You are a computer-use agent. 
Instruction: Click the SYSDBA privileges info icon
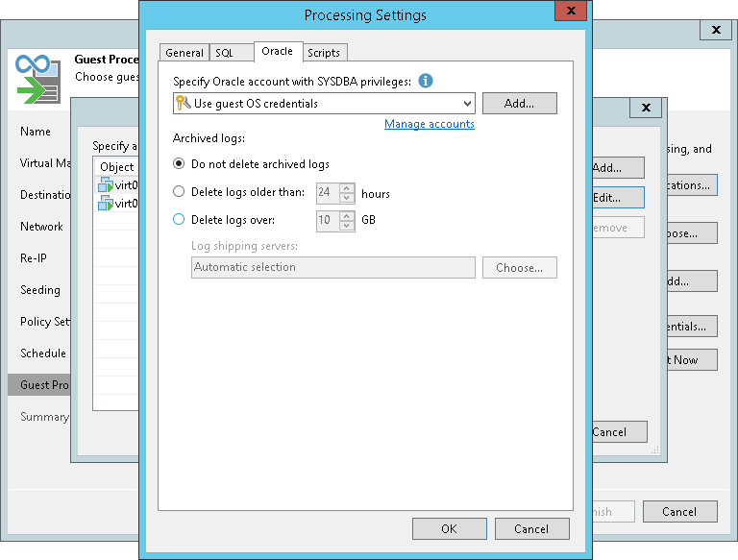click(x=426, y=81)
